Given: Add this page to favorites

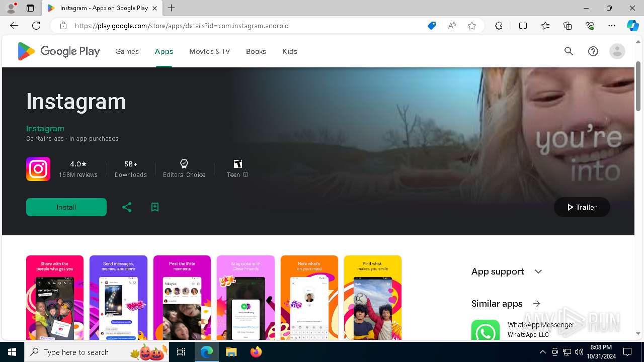Looking at the screenshot, I should [472, 26].
